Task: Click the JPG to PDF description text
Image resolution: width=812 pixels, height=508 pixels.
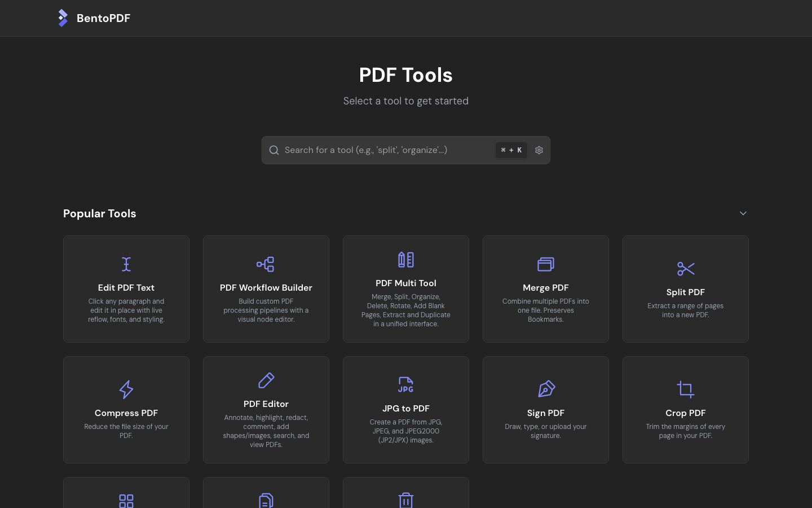Action: tap(406, 431)
